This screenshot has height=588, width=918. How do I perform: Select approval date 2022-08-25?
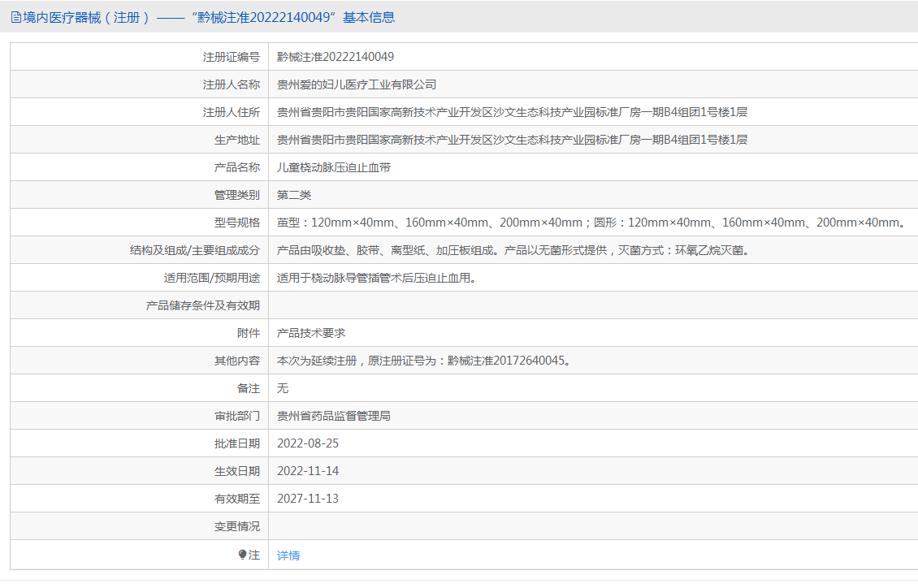pos(308,443)
